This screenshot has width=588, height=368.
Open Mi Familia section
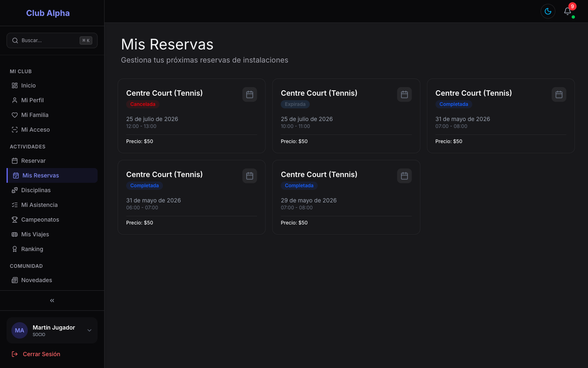point(52,115)
